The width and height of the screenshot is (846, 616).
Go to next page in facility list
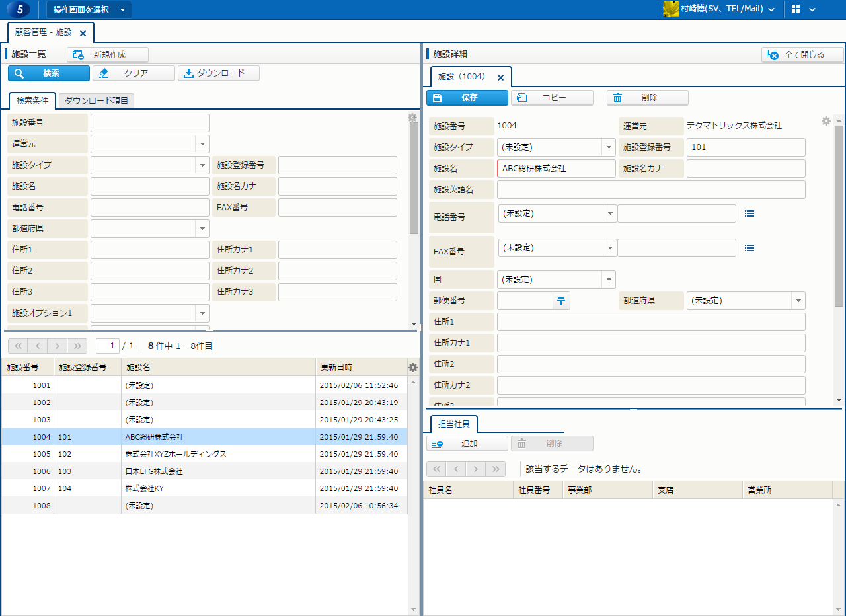pos(58,346)
